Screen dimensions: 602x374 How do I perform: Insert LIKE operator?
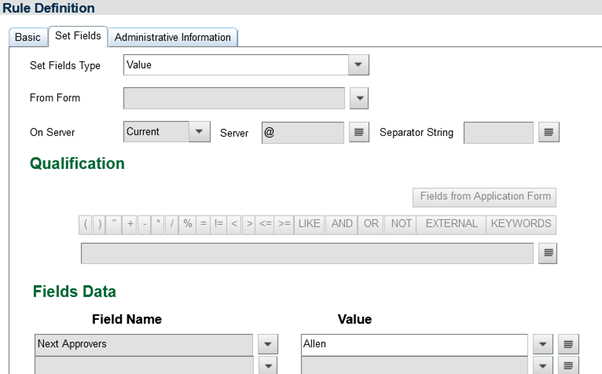pyautogui.click(x=309, y=225)
